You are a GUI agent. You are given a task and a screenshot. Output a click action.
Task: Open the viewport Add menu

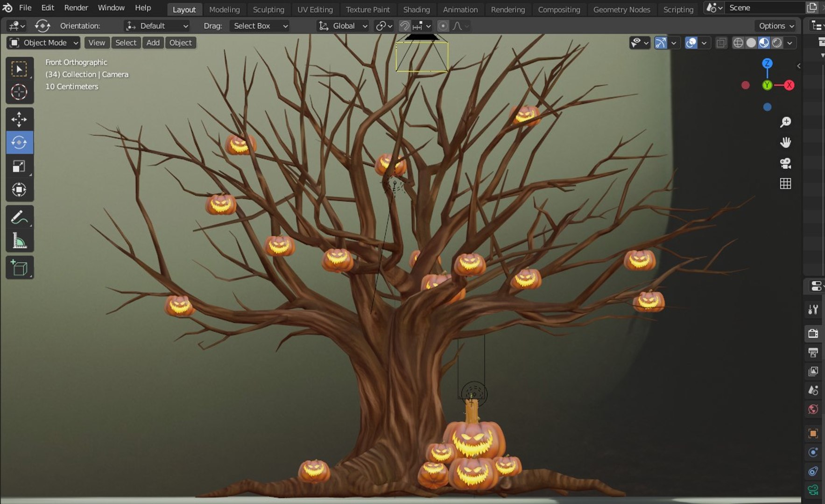[153, 43]
